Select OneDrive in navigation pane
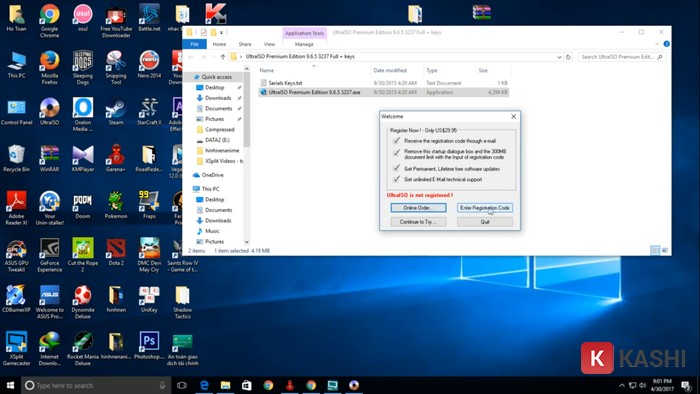 coord(212,175)
